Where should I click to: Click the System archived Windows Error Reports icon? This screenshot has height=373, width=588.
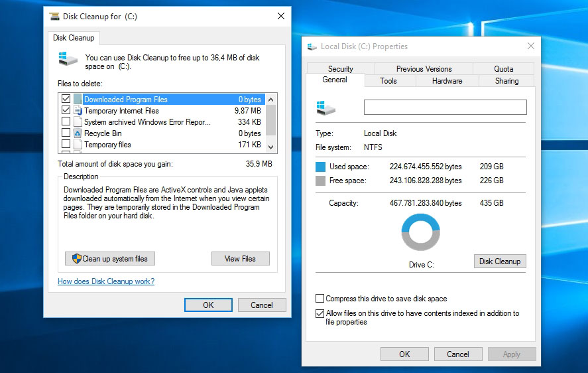(x=78, y=121)
